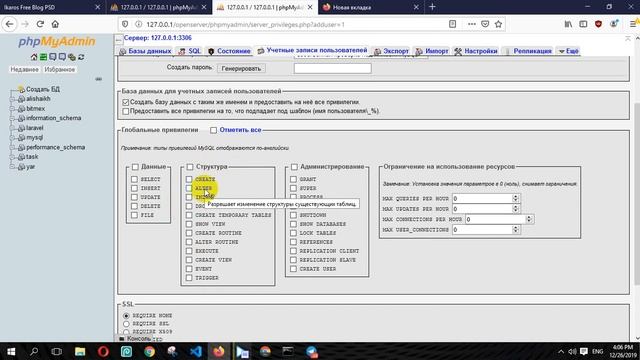Open the Firefox library icon

[568, 24]
